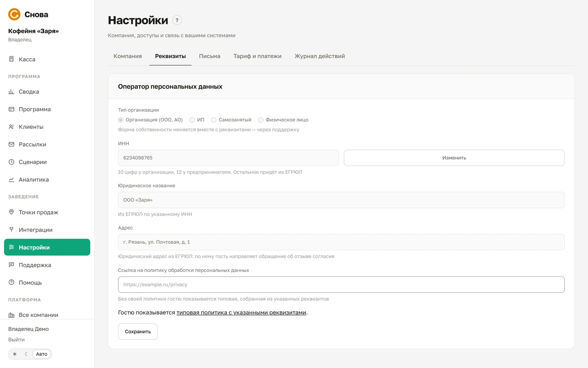Open Сводка in the sidebar
Screen dimensions: 588x368
47,92
